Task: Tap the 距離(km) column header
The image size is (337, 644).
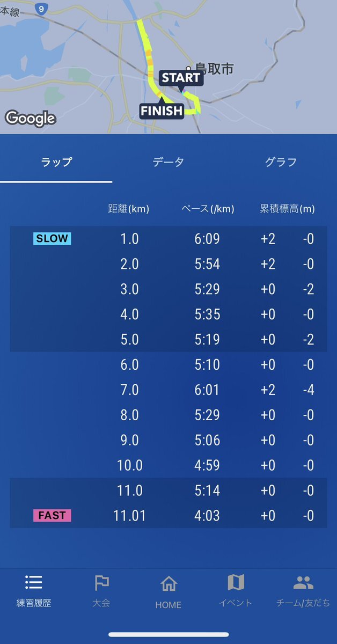Action: [129, 209]
